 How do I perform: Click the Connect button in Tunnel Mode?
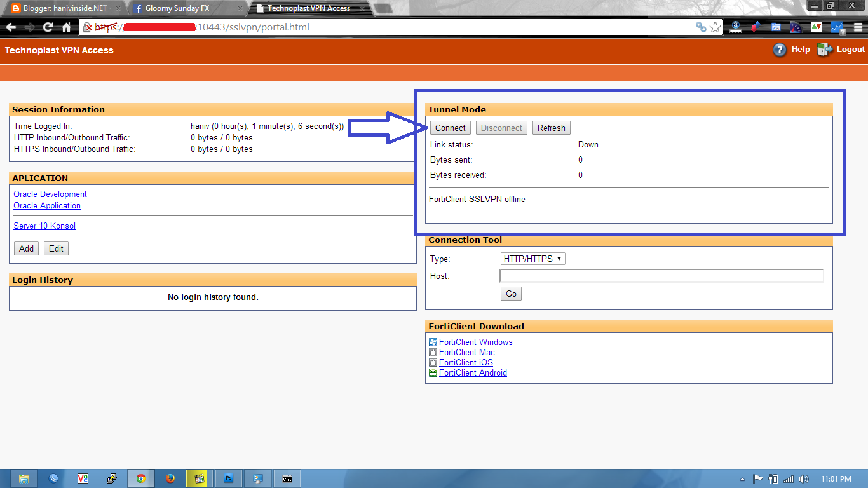point(451,128)
